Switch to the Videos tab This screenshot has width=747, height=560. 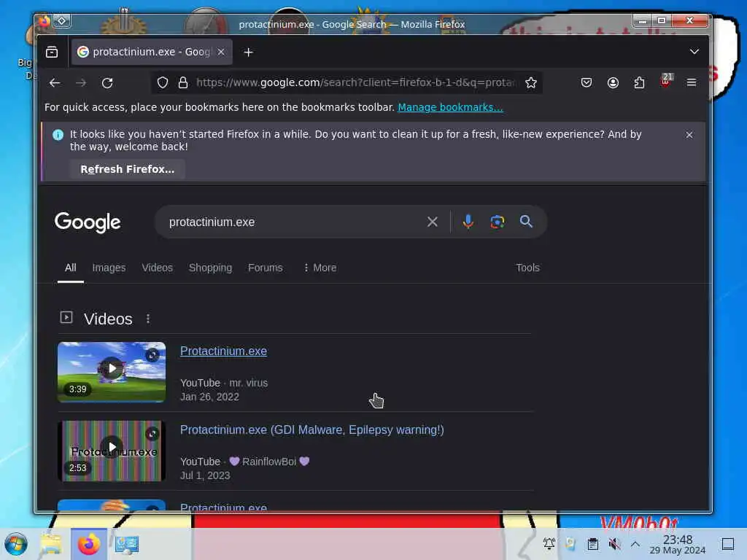coord(158,268)
